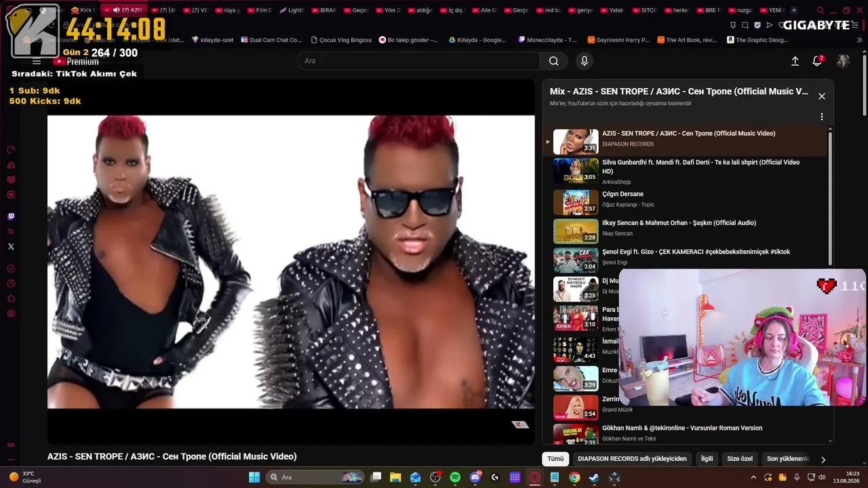Open Spotify from the taskbar

pyautogui.click(x=455, y=477)
